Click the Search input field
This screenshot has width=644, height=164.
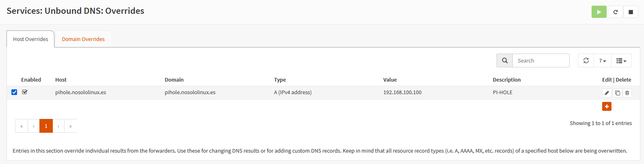tap(540, 60)
